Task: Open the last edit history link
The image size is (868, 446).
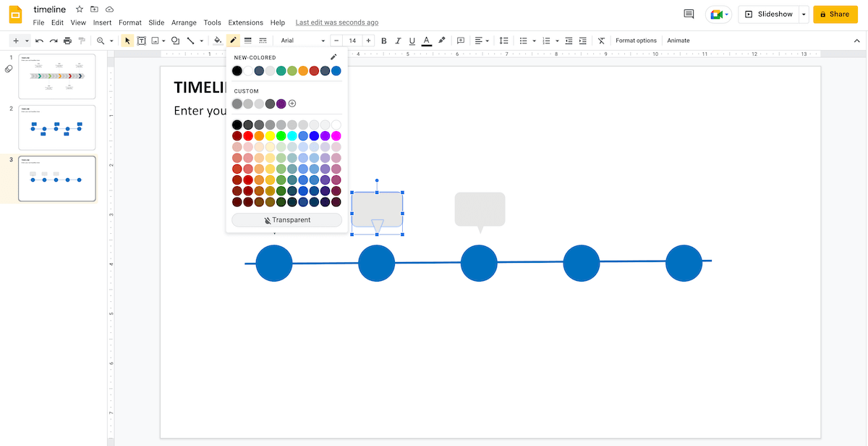Action: pos(337,22)
